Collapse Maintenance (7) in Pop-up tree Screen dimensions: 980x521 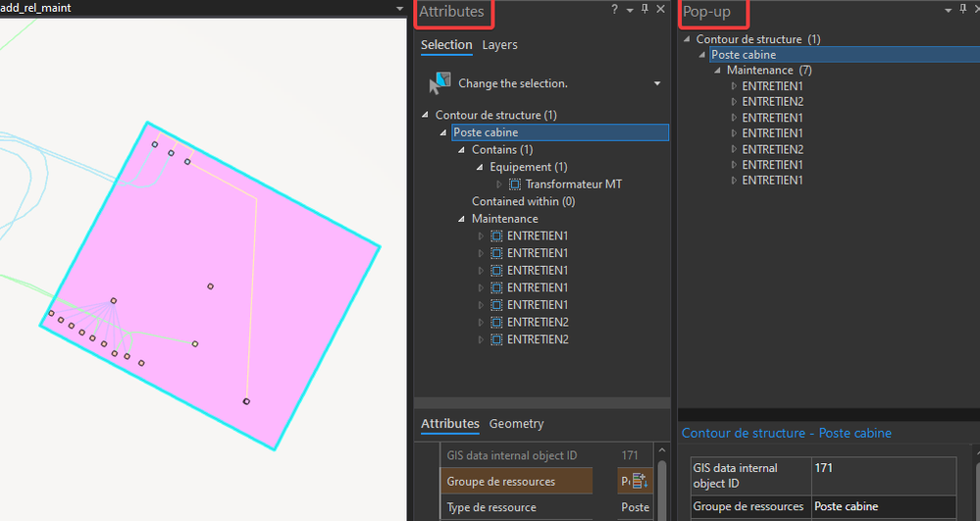[717, 70]
